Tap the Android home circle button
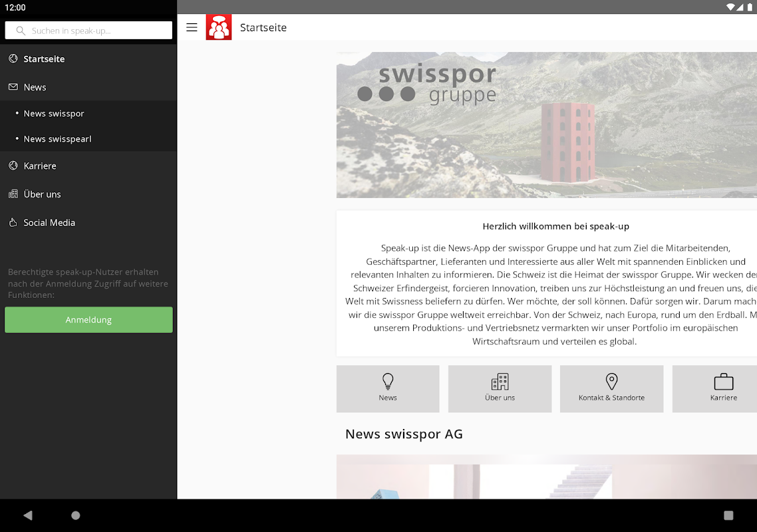 pyautogui.click(x=76, y=515)
